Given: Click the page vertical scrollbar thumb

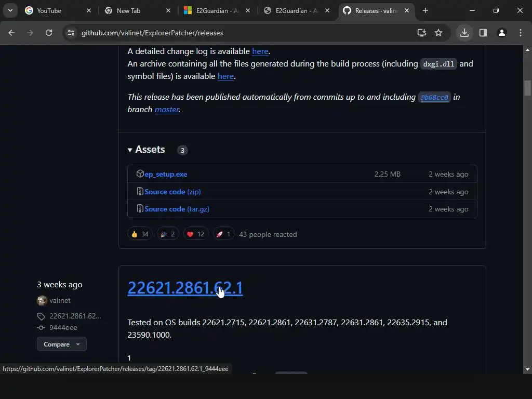Looking at the screenshot, I should click(x=527, y=88).
